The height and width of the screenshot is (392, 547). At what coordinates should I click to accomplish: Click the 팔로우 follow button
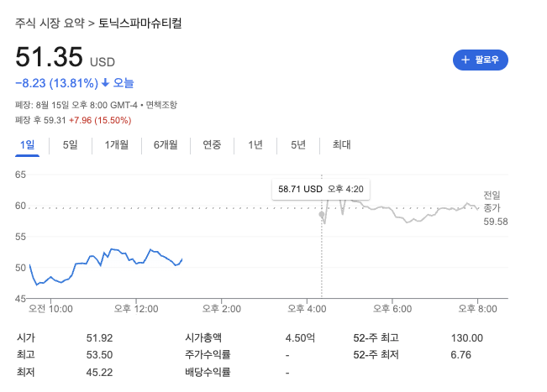(x=481, y=60)
